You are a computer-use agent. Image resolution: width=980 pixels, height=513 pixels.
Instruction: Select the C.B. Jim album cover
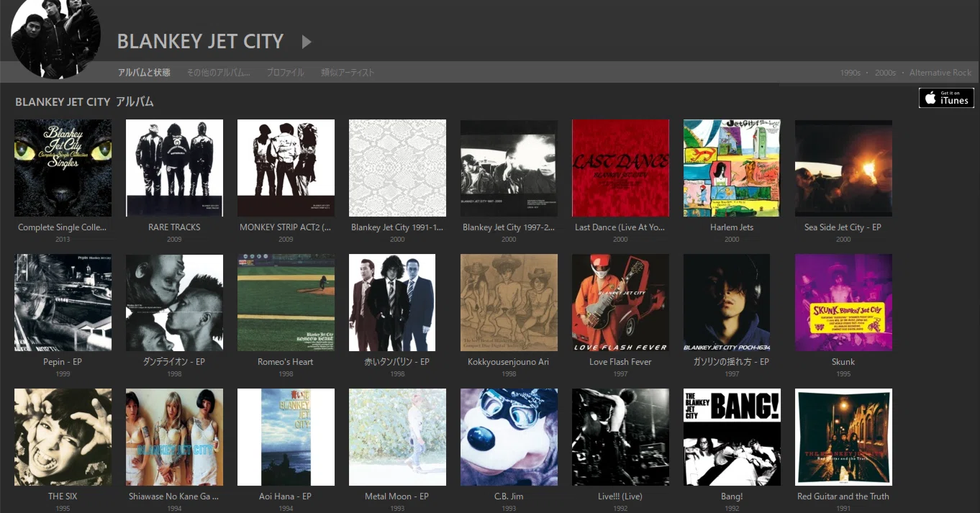509,437
